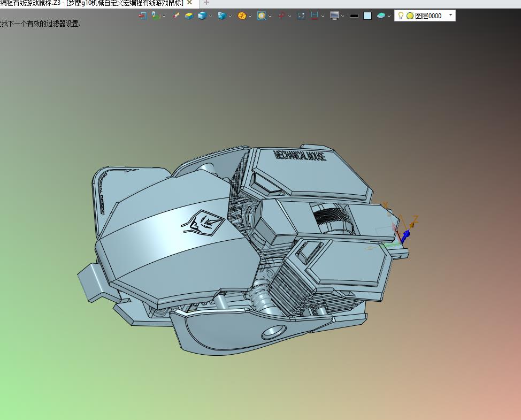Open the teal layer block icon dropdown

coord(389,16)
